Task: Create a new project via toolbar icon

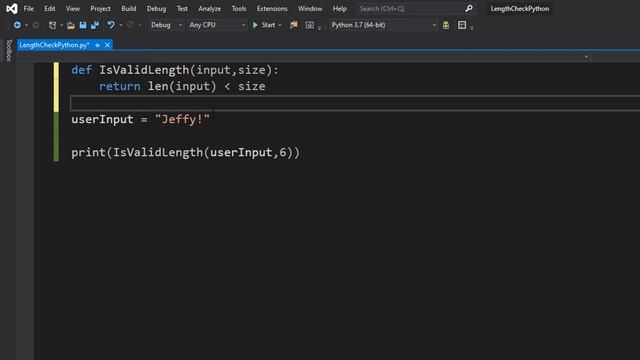Action: tap(52, 25)
